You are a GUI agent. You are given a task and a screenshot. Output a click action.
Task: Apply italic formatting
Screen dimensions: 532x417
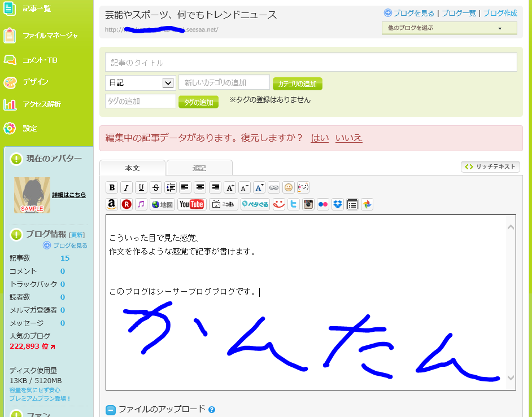click(127, 187)
